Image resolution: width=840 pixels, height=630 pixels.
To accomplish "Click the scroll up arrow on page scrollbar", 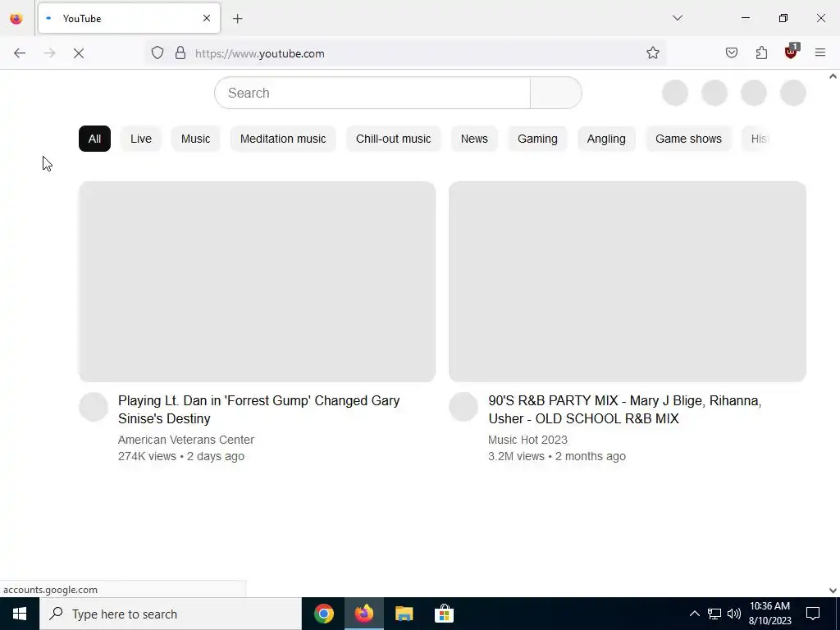I will tap(833, 76).
